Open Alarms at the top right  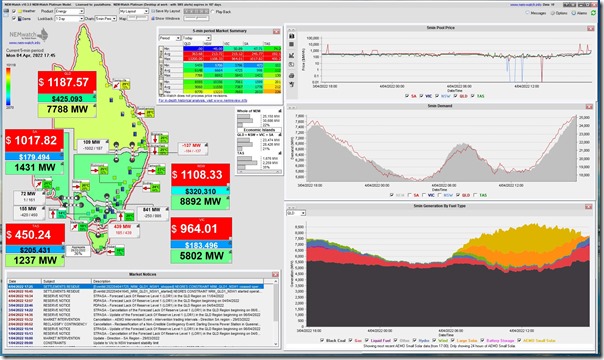click(579, 13)
